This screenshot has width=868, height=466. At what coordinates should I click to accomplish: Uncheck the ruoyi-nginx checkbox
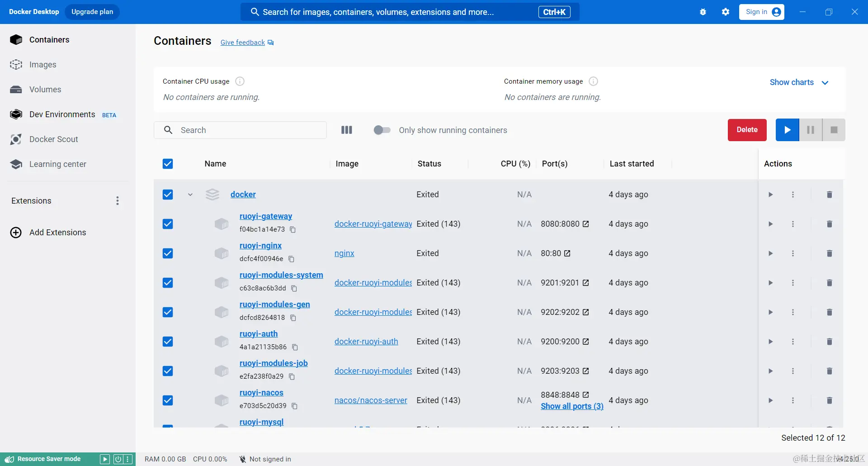tap(168, 253)
